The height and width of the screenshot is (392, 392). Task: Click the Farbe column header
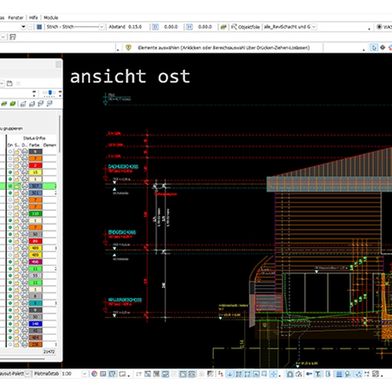(x=34, y=145)
